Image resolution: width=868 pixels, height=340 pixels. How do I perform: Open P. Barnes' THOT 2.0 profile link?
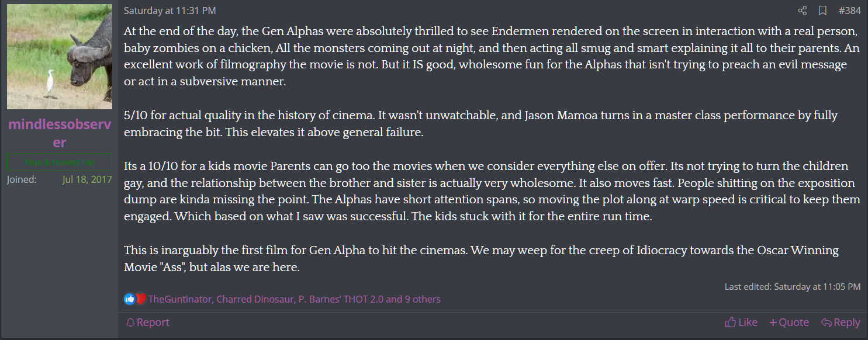[x=341, y=299]
